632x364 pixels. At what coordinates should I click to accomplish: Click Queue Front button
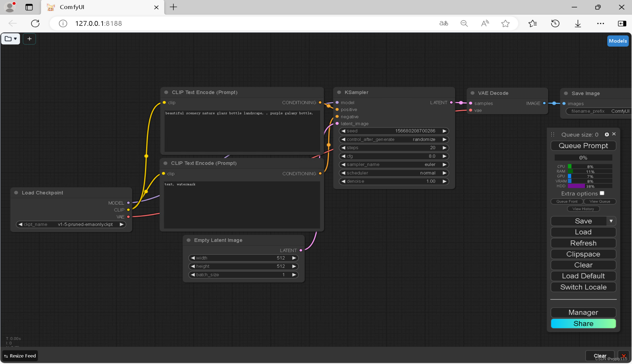point(567,201)
